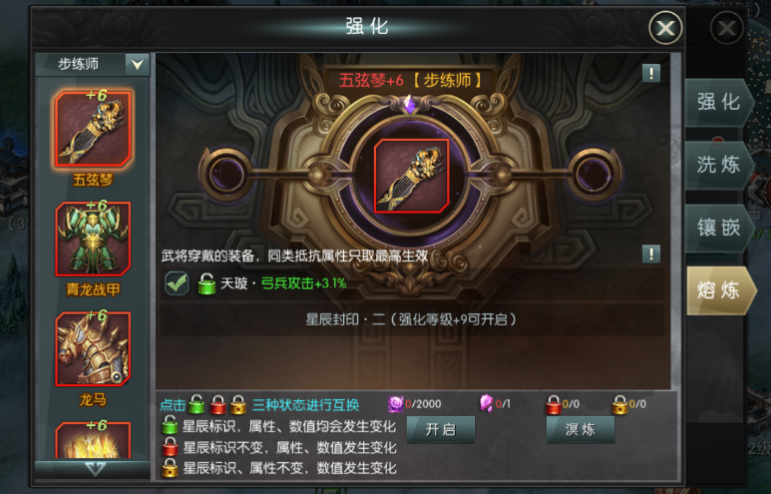The height and width of the screenshot is (494, 771).
Task: Click the lower exclamation info icon
Action: pyautogui.click(x=651, y=254)
